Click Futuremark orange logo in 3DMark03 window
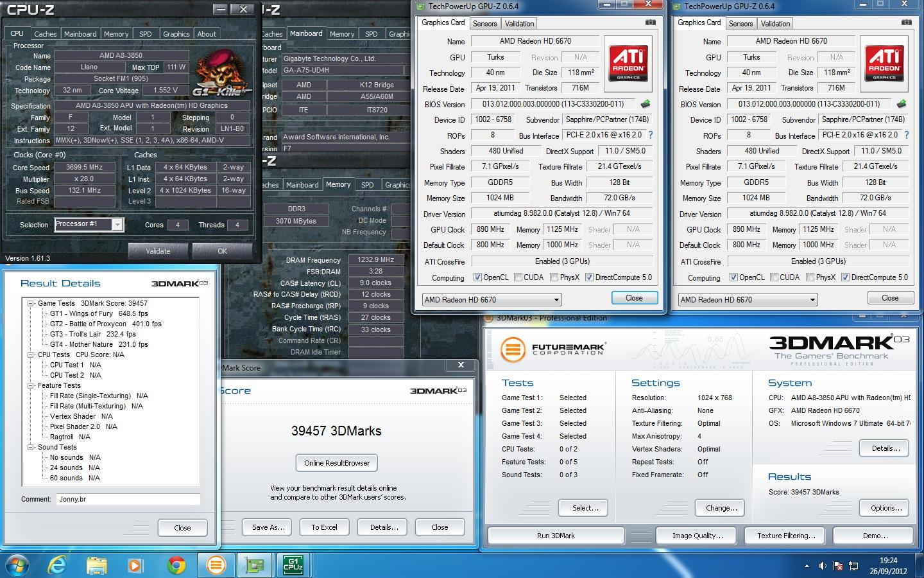This screenshot has height=578, width=924. pyautogui.click(x=513, y=349)
